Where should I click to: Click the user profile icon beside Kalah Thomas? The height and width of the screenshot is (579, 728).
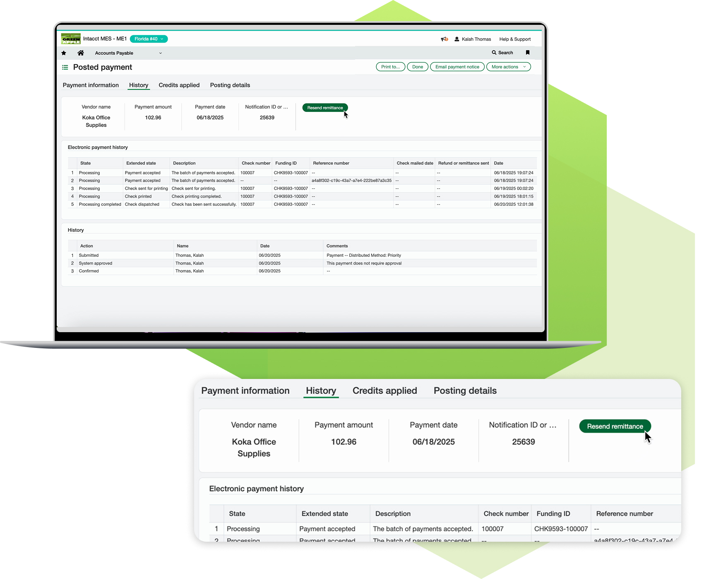[x=457, y=39]
